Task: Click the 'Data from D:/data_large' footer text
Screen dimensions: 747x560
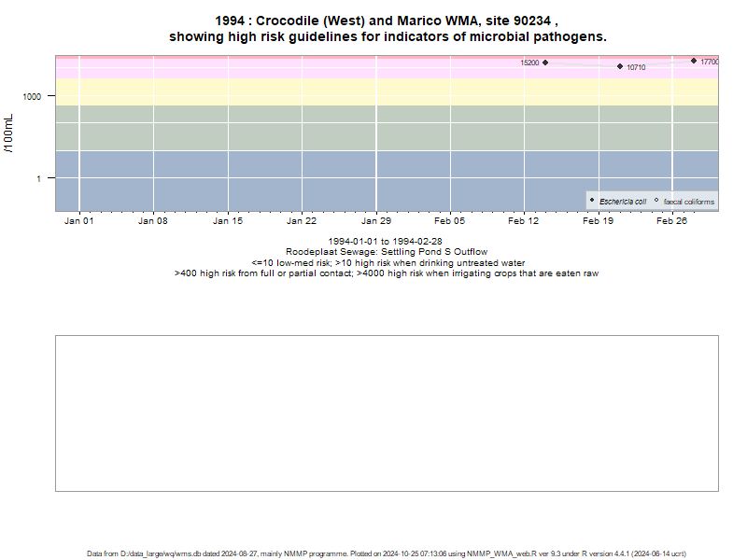Action: coord(387,553)
